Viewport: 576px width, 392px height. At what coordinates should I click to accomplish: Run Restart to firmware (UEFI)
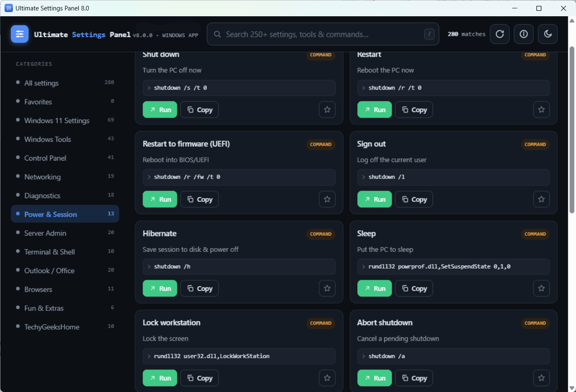[160, 199]
